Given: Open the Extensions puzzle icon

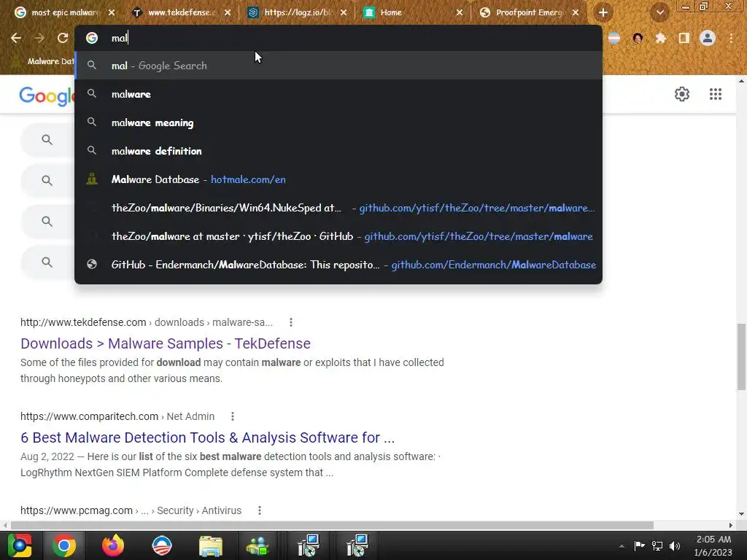Looking at the screenshot, I should click(661, 38).
